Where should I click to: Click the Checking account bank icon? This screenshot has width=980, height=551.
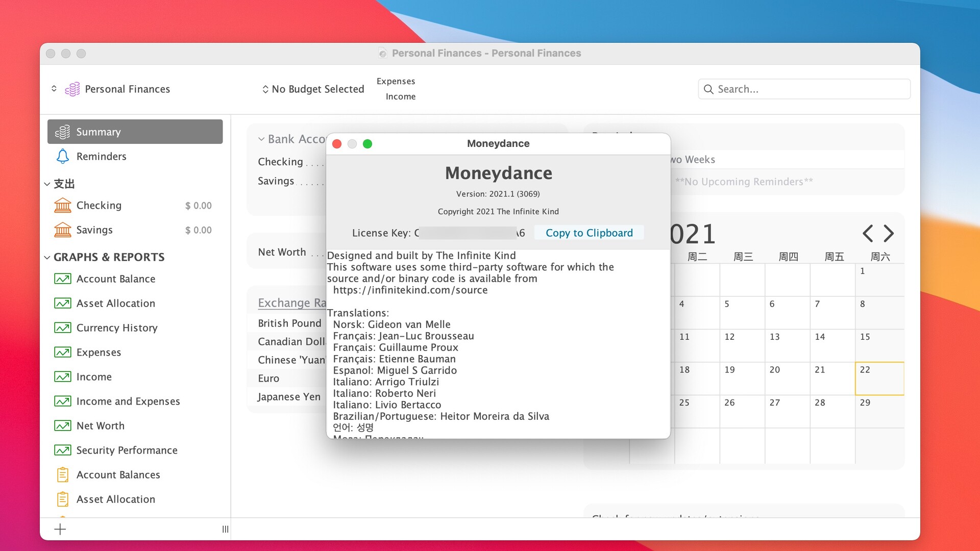[x=62, y=206]
